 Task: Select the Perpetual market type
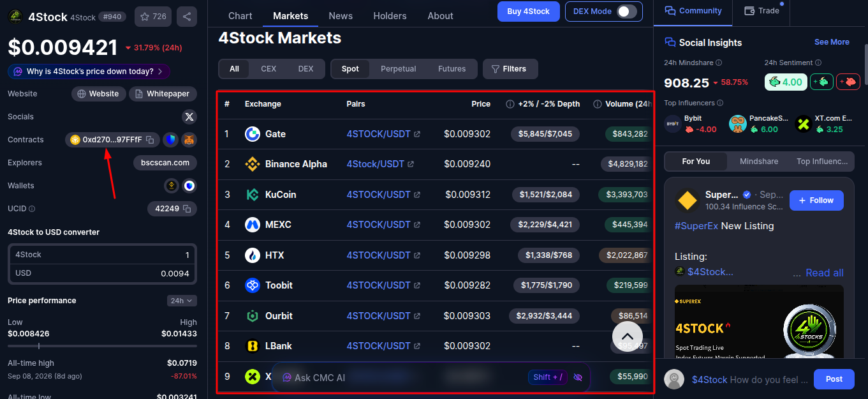point(399,69)
